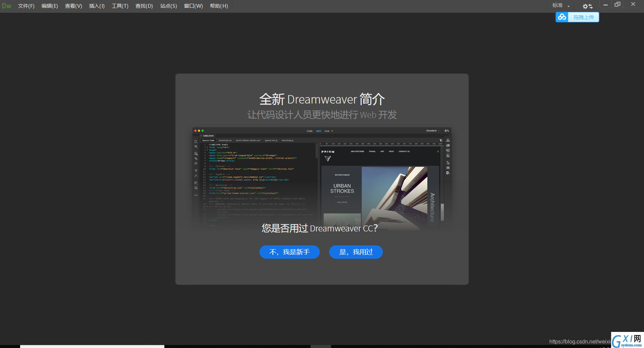Open the 查找(D) menu

144,6
